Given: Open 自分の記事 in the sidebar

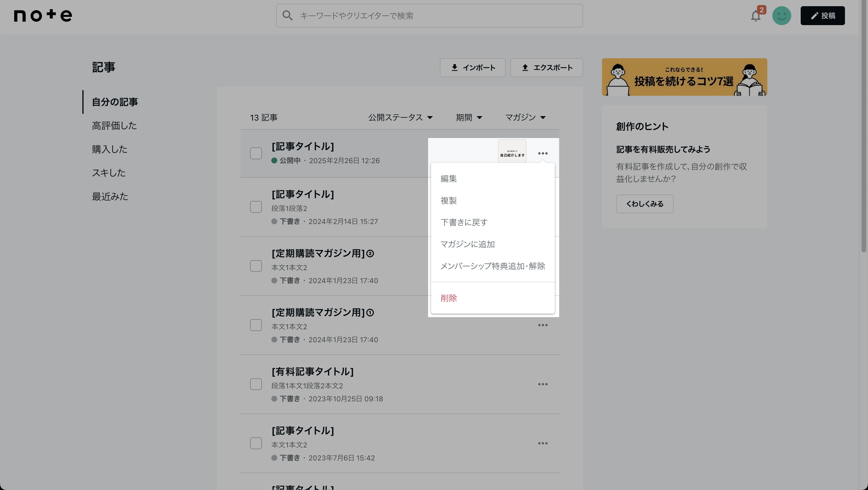Looking at the screenshot, I should (x=115, y=102).
